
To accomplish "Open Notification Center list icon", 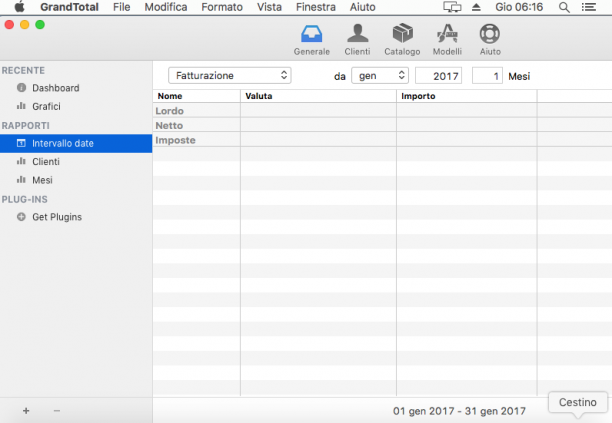I will (589, 7).
